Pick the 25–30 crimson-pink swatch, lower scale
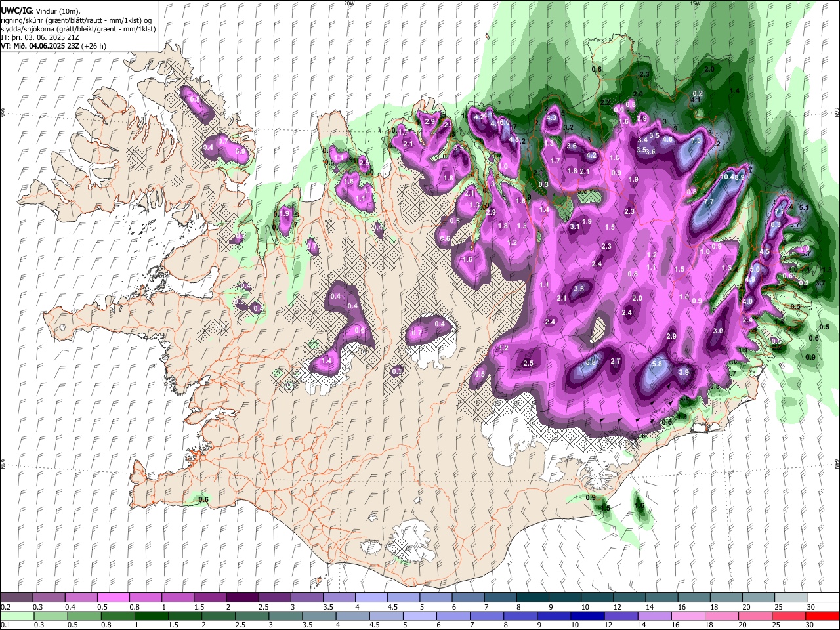 tap(790, 616)
